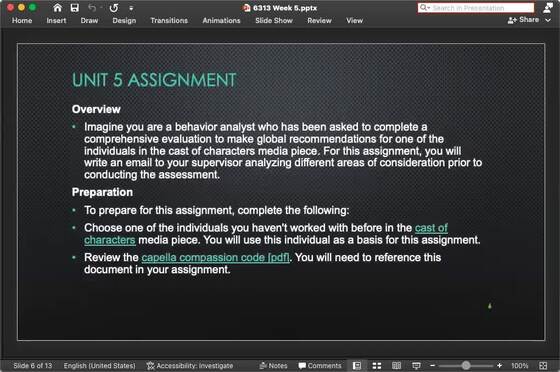This screenshot has height=372, width=560.
Task: Select the Slide Show tab
Action: pos(274,21)
